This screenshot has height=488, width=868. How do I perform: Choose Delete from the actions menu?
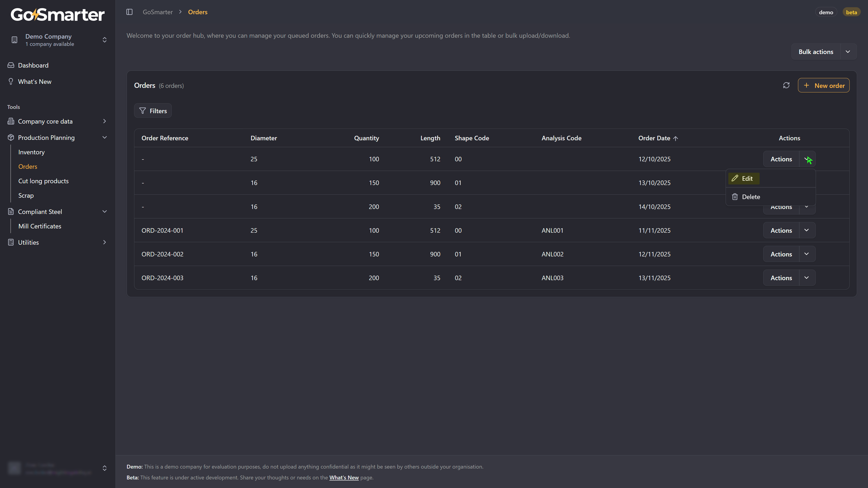[x=750, y=197]
